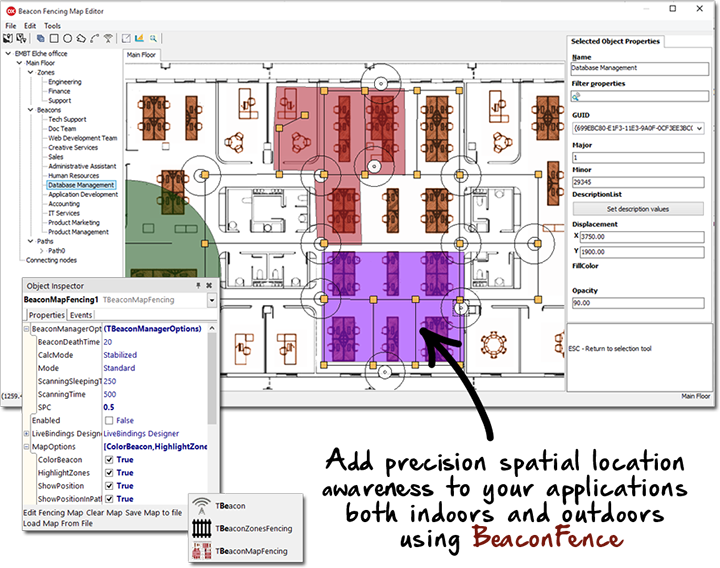The height and width of the screenshot is (568, 720).
Task: Uncheck the ColorBeacon option
Action: tap(109, 460)
